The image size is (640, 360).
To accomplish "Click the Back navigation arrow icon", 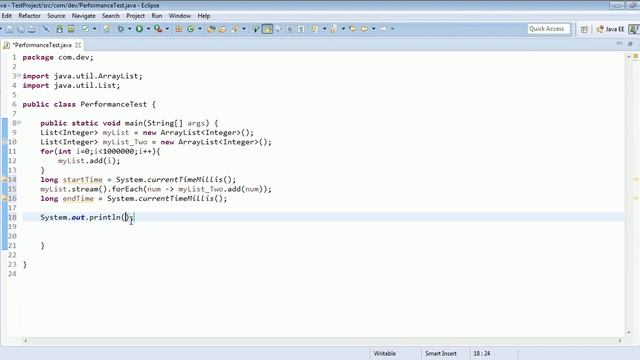I will pyautogui.click(x=364, y=29).
